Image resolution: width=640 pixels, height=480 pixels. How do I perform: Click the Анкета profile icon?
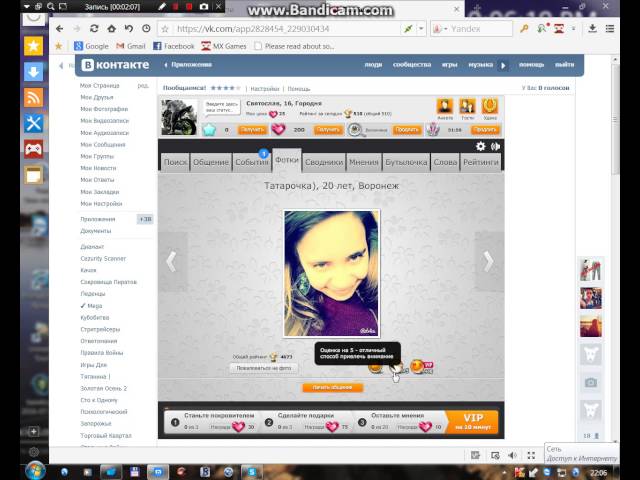click(445, 107)
